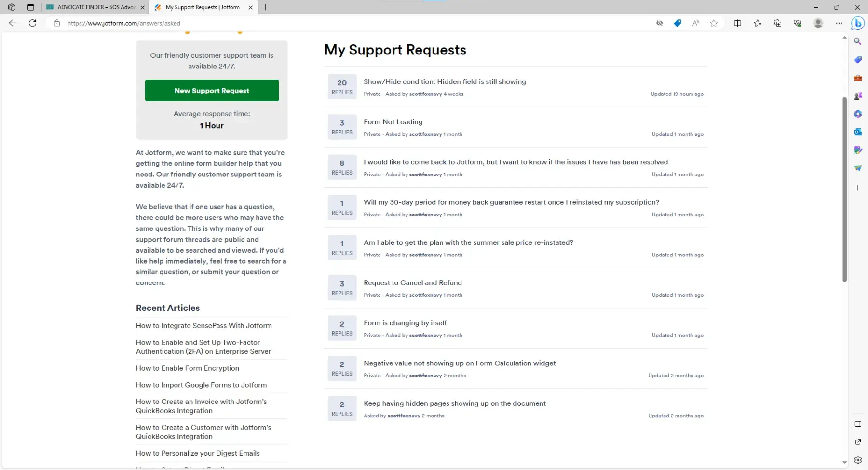Click the browser Refresh icon

coord(32,23)
